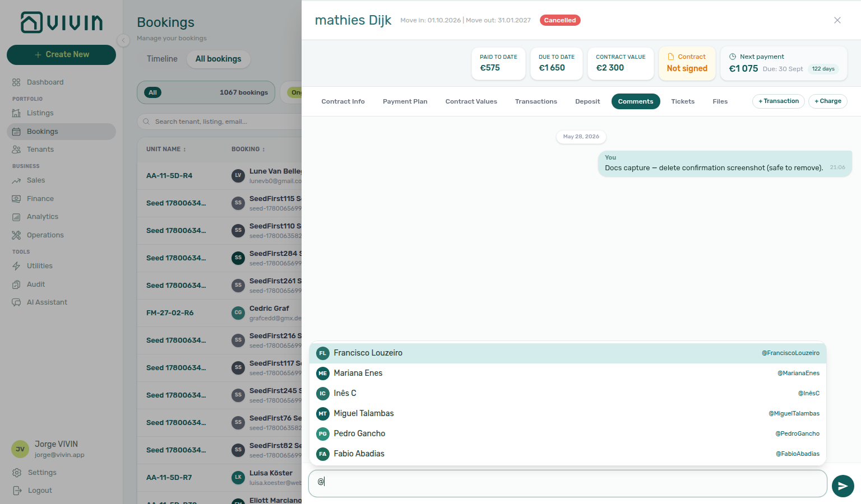This screenshot has width=861, height=504.
Task: Click the Audit clipboard icon
Action: [16, 284]
